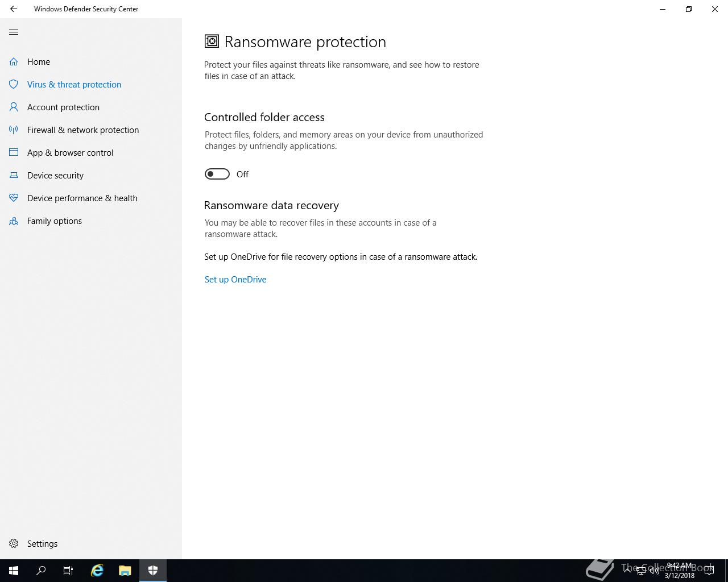
Task: Open the clock showing 9:42 AM
Action: pyautogui.click(x=680, y=571)
